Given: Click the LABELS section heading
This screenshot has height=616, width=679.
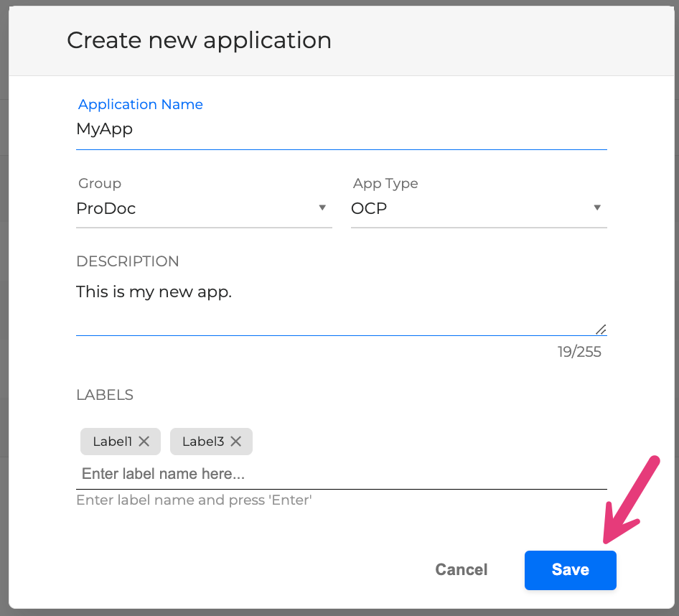Looking at the screenshot, I should (105, 395).
